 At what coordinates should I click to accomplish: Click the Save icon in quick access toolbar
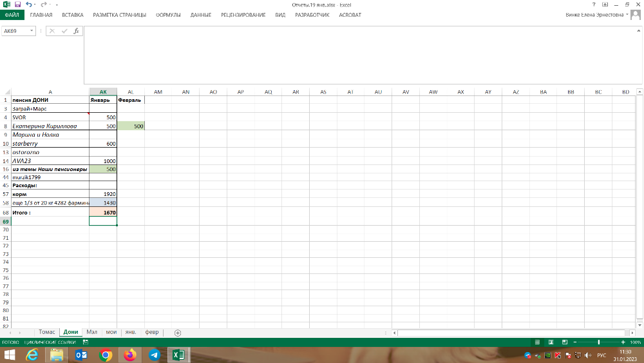pyautogui.click(x=17, y=5)
